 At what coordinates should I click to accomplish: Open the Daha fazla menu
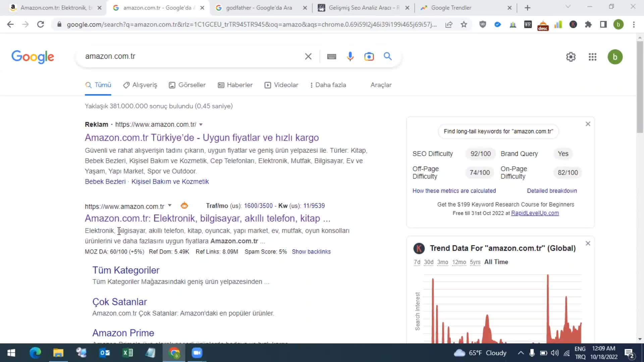[328, 85]
